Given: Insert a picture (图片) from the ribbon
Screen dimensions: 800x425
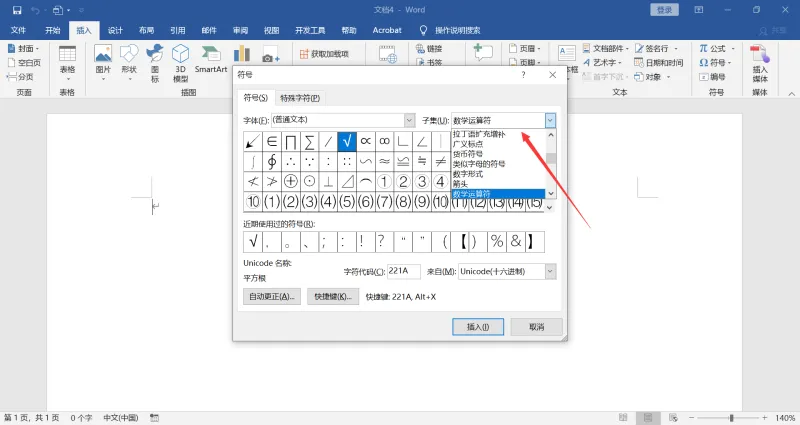Looking at the screenshot, I should (103, 63).
